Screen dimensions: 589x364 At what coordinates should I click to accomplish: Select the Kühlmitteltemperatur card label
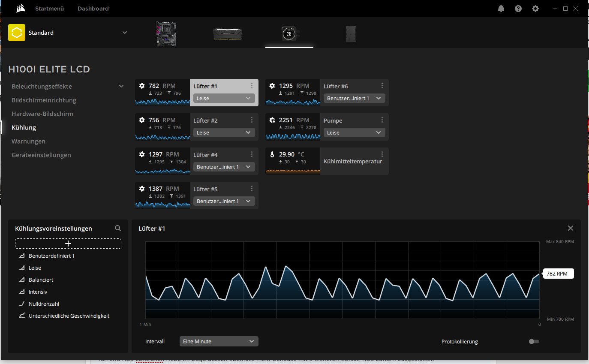coord(353,162)
